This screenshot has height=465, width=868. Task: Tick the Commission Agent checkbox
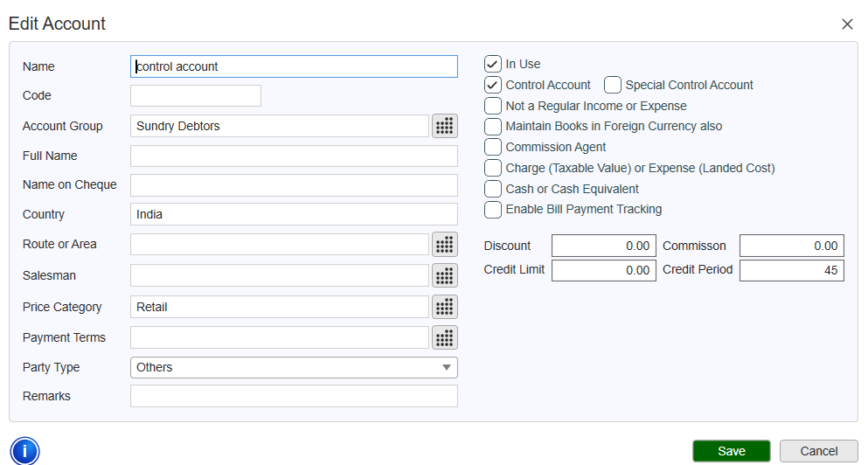coord(493,147)
